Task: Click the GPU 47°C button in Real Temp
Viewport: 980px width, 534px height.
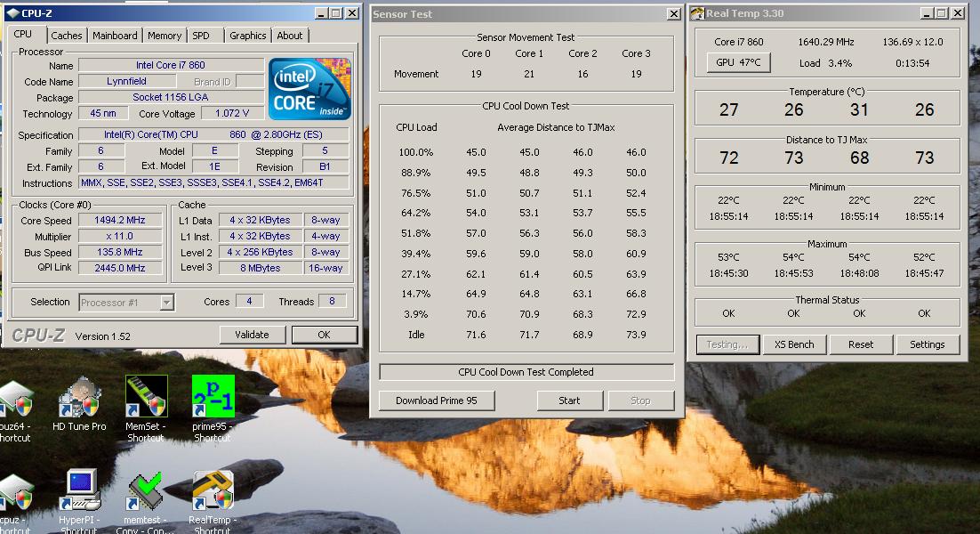Action: 738,62
